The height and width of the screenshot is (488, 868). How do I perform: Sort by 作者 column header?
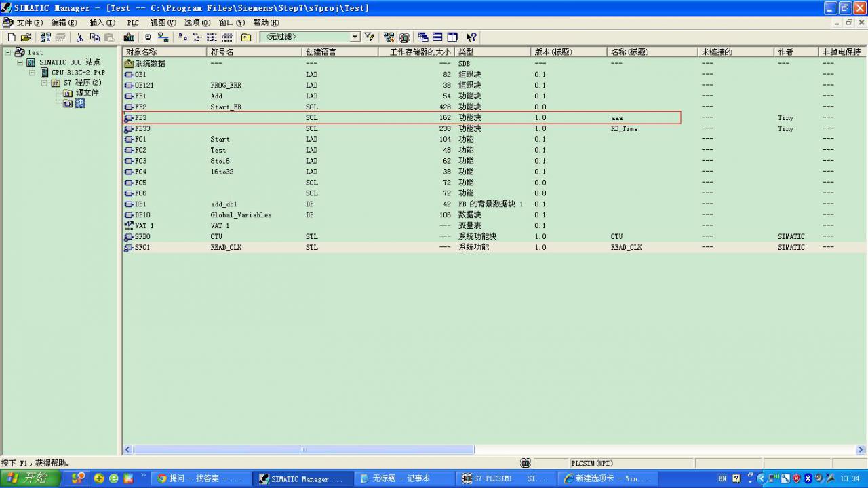(x=796, y=52)
